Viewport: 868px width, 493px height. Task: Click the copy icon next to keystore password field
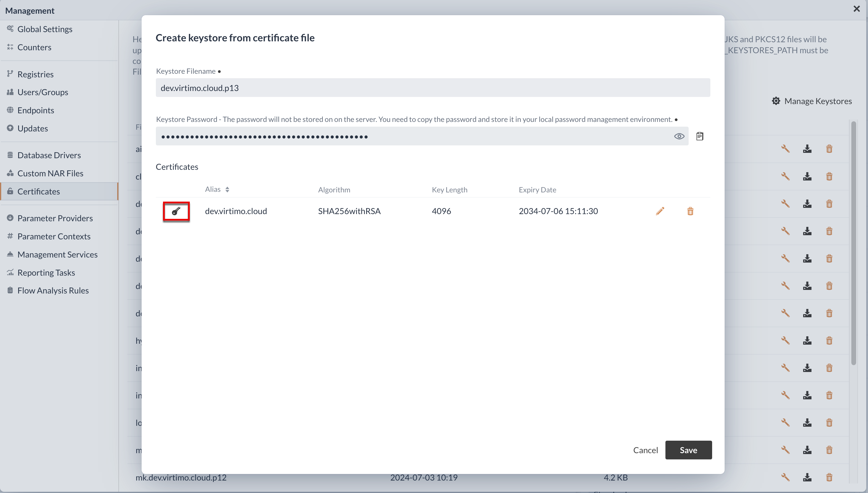pyautogui.click(x=700, y=136)
